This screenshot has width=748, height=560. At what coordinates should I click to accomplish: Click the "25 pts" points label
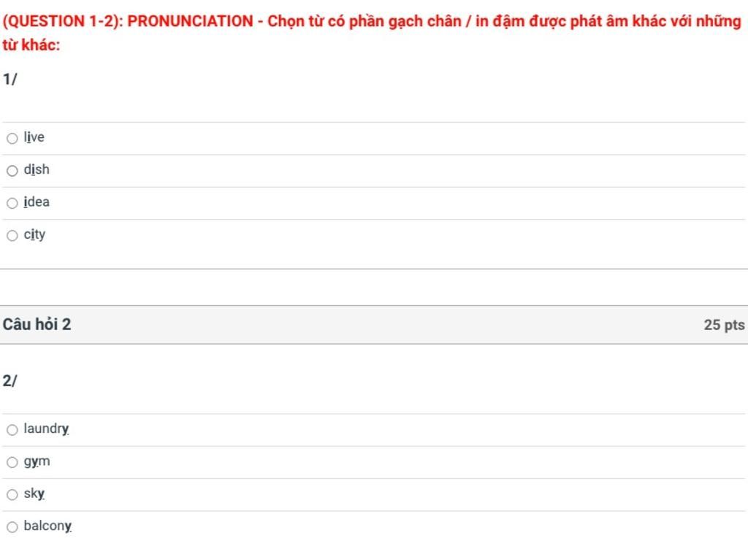[x=724, y=325]
